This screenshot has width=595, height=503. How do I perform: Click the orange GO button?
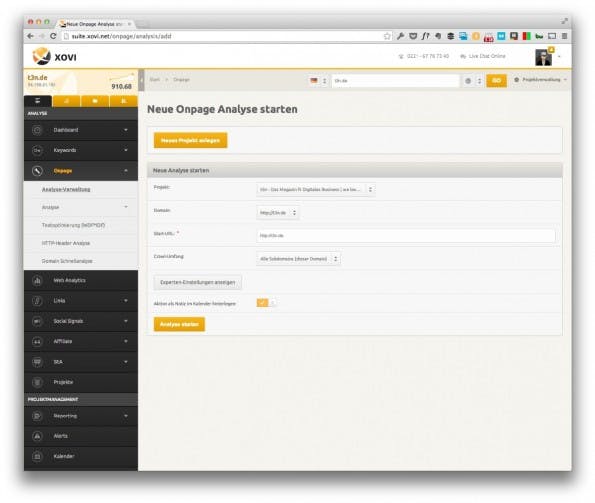click(x=496, y=80)
